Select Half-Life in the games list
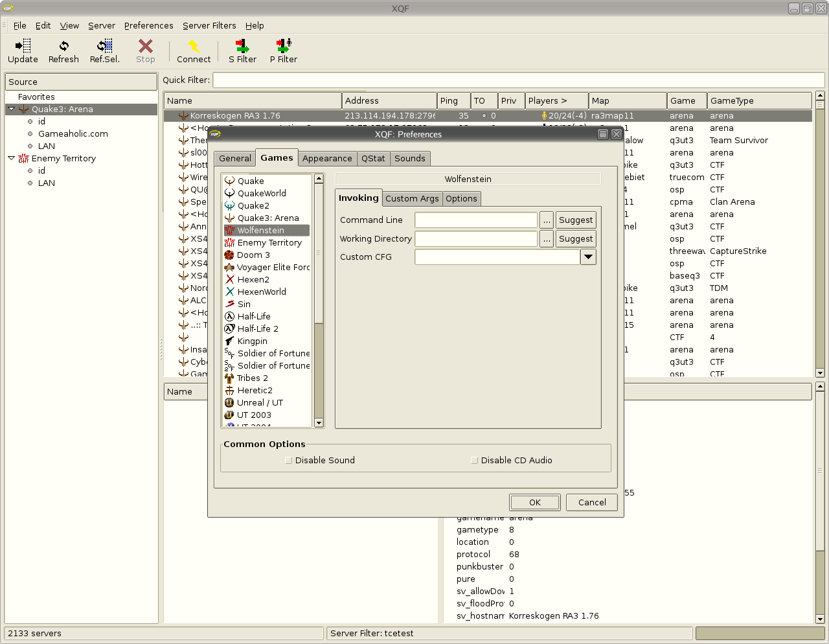The width and height of the screenshot is (829, 644). pos(267,316)
